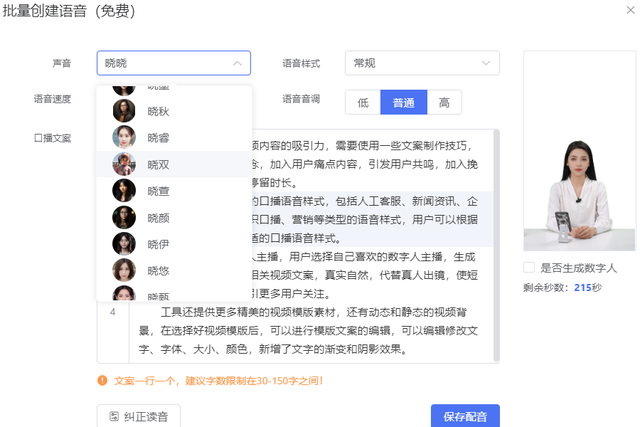Set voice pitch to 高

coord(444,102)
